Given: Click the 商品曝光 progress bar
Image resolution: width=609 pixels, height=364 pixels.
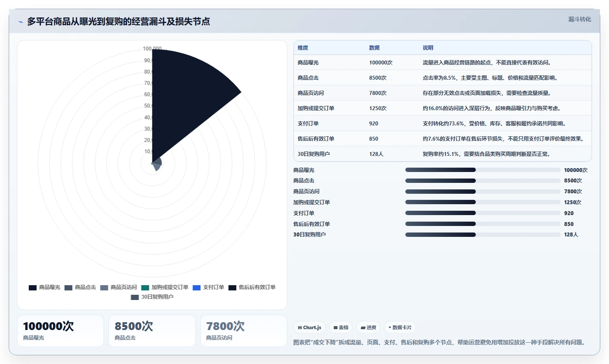Looking at the screenshot, I should pyautogui.click(x=483, y=170).
